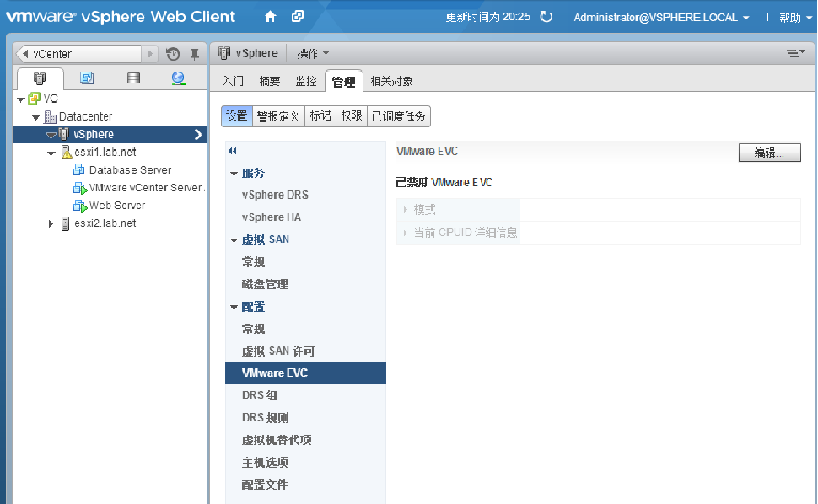
Task: Open the vSphere row's right chevron
Action: (x=197, y=135)
